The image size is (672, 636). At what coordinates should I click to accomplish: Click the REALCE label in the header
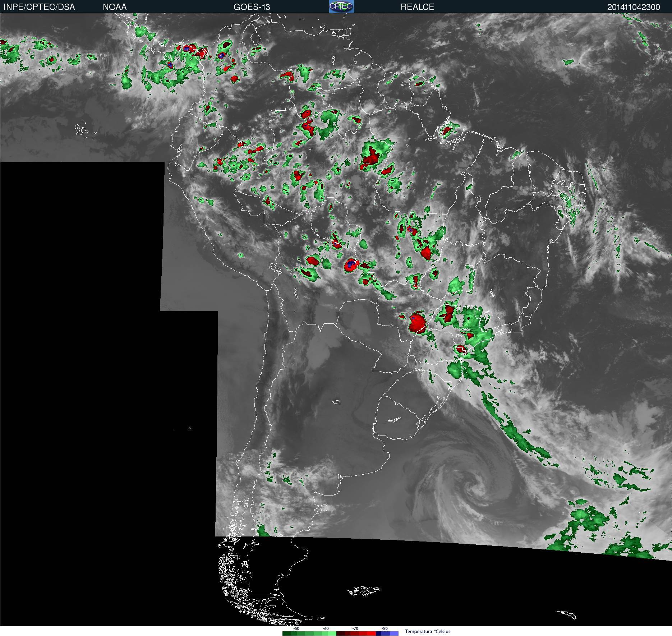(417, 7)
